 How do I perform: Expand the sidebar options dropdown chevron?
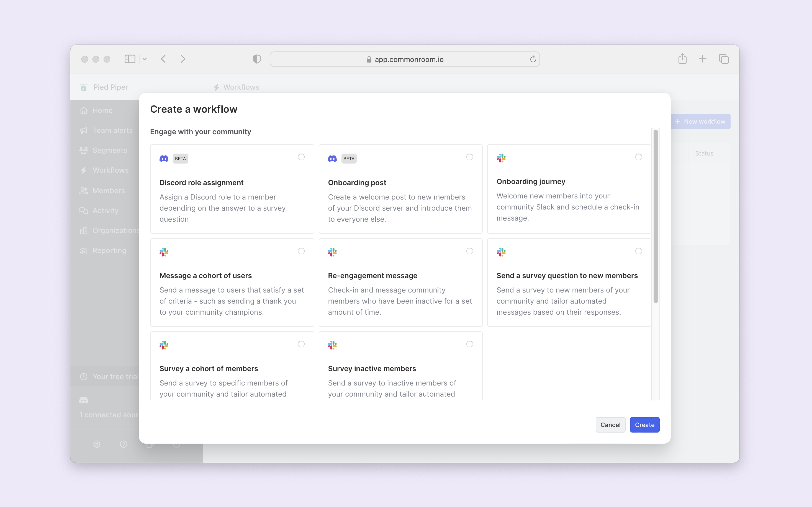145,59
